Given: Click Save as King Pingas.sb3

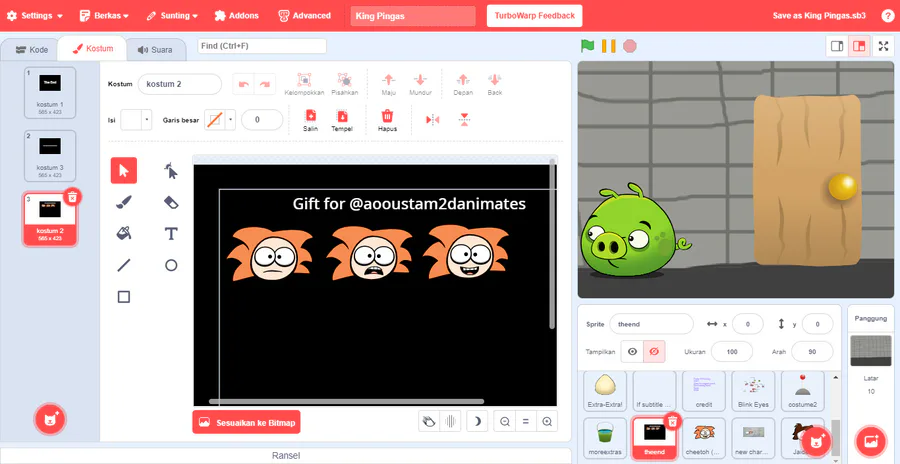Looking at the screenshot, I should (819, 16).
